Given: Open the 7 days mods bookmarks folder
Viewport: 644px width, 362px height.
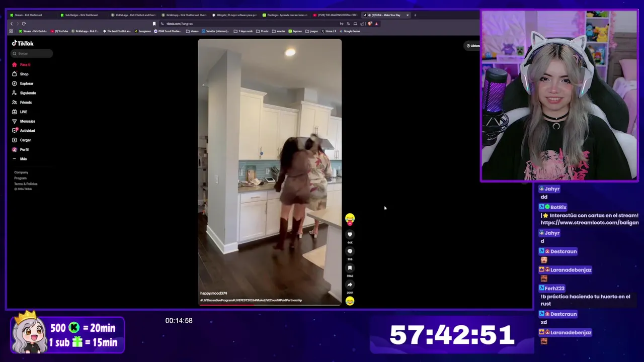Looking at the screenshot, I should pos(243,31).
